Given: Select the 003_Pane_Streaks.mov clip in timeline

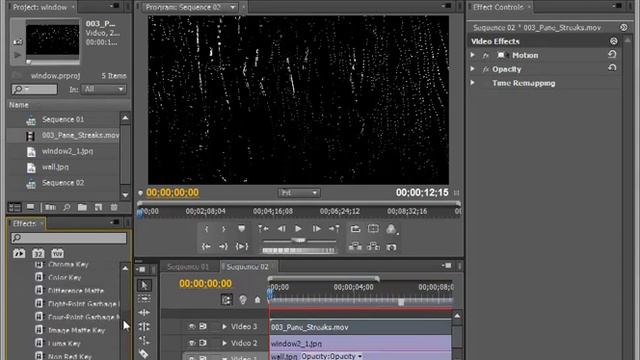Looking at the screenshot, I should click(x=360, y=327).
